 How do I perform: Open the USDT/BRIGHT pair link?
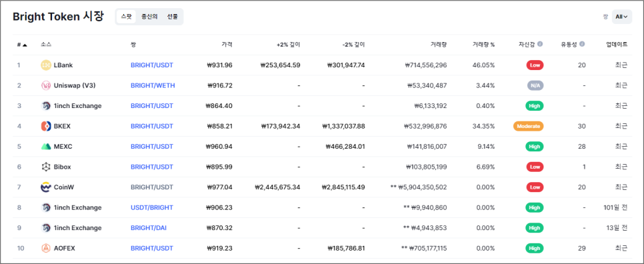(152, 208)
